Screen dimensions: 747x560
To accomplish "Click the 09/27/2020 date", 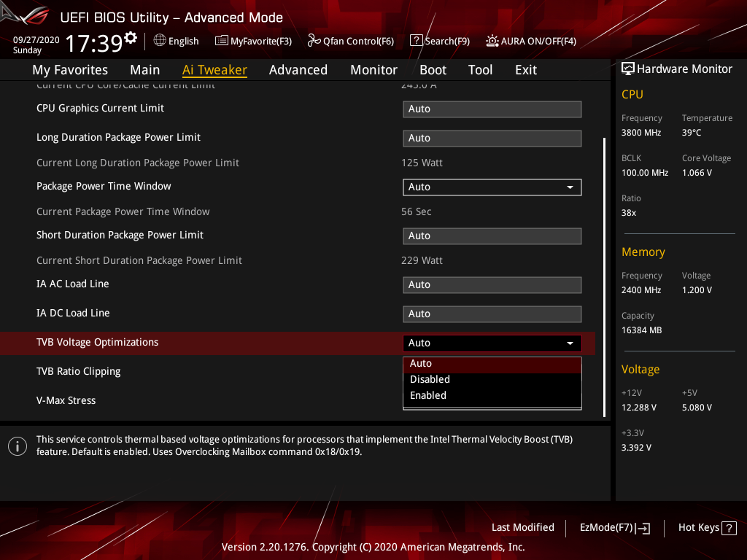I will [36, 40].
